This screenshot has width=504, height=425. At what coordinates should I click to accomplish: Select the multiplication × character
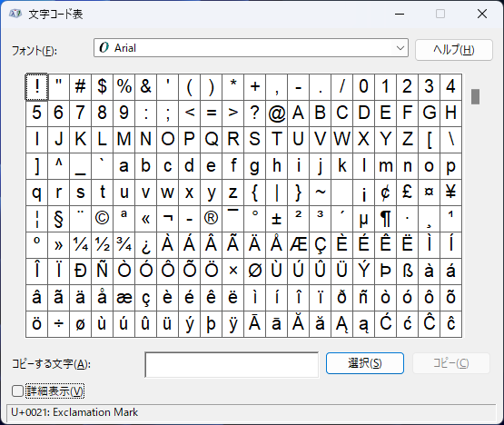(x=233, y=272)
